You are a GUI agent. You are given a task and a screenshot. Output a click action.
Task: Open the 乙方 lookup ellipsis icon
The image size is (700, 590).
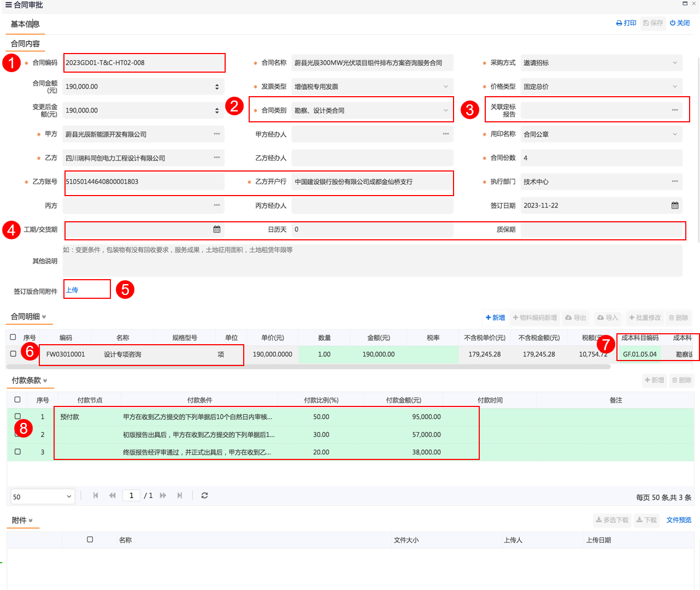(217, 158)
